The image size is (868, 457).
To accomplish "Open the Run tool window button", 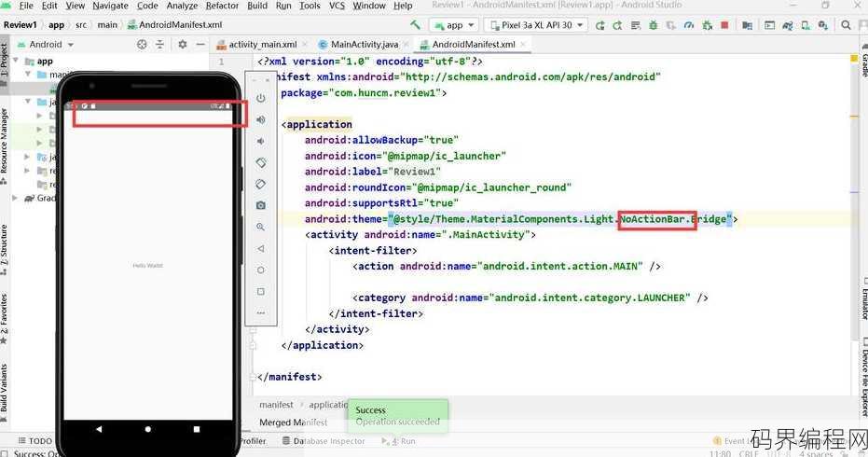I will [399, 441].
